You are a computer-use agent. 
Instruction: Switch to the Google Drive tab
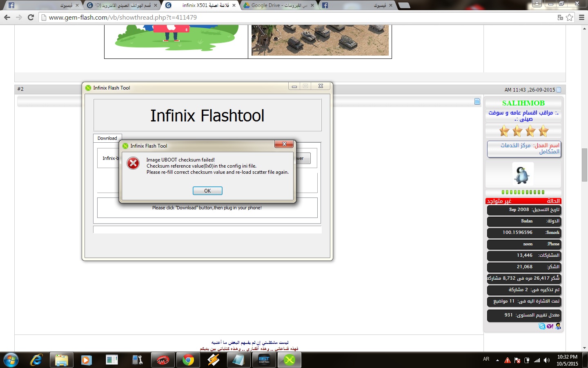(x=278, y=5)
